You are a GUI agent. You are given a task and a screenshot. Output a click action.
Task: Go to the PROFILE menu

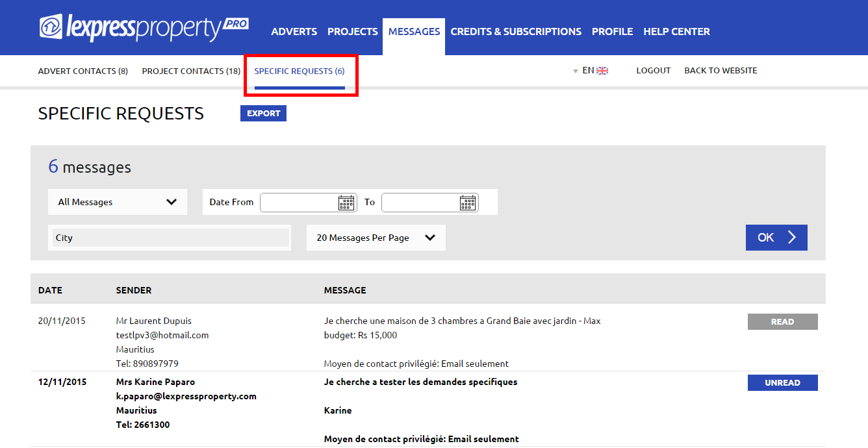pyautogui.click(x=612, y=31)
